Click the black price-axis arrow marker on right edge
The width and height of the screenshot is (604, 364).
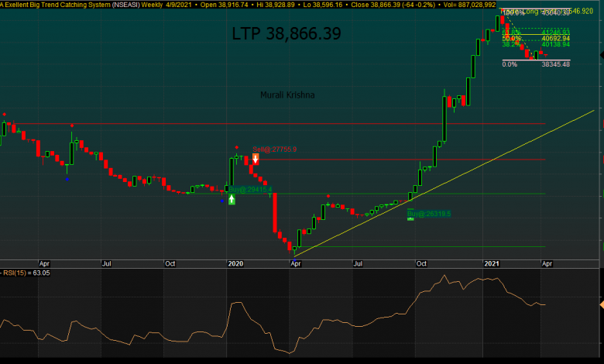(600, 55)
